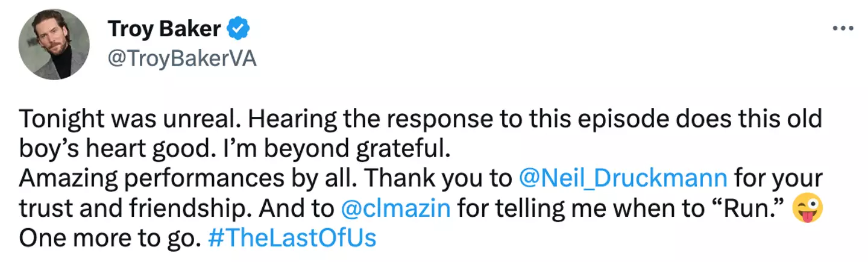Visit the @clmazin mentioned profile

point(396,208)
